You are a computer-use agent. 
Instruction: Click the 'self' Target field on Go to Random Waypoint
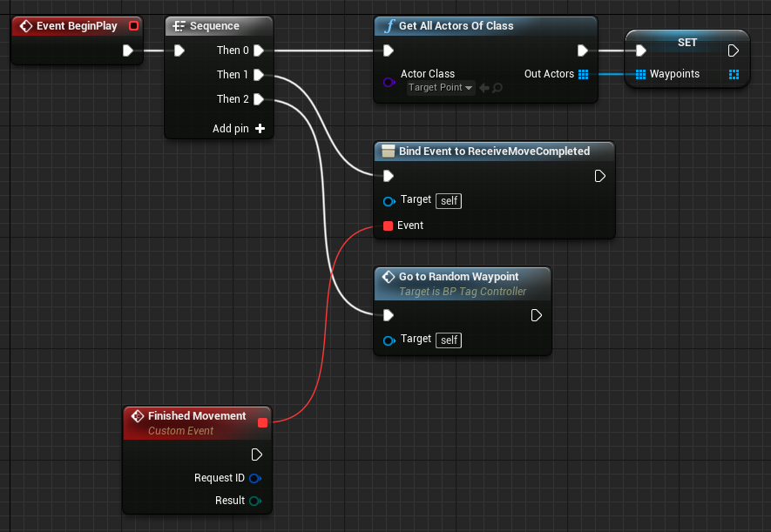(x=449, y=340)
